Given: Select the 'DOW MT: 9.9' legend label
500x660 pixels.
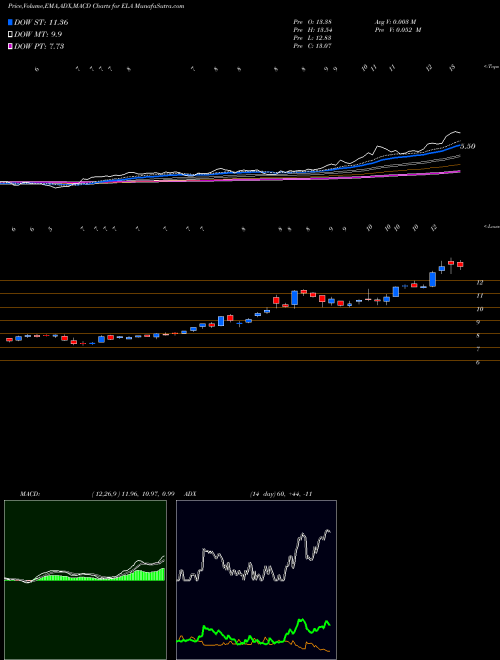Looking at the screenshot, I should pyautogui.click(x=38, y=35).
